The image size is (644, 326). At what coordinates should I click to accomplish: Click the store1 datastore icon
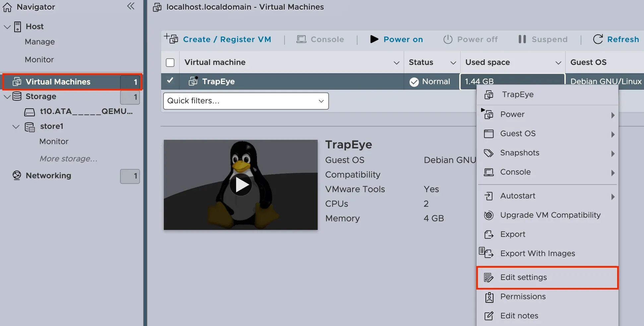coord(30,127)
